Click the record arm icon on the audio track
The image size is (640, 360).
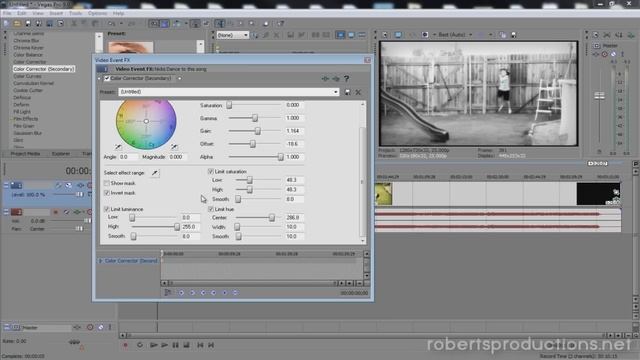[56, 212]
